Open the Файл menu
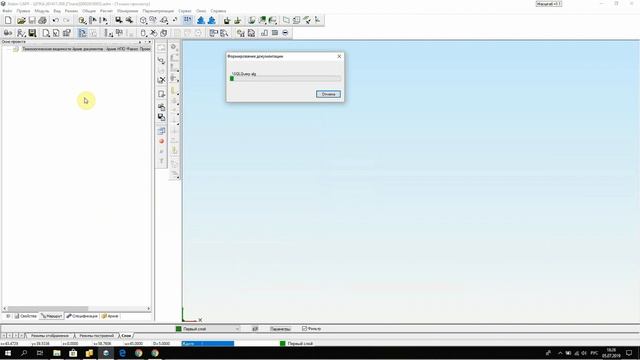This screenshot has height=360, width=640. 7,11
